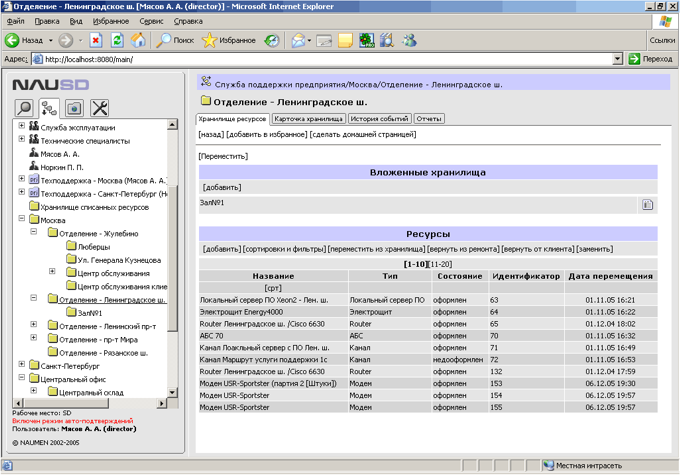Expand Служба эксплуатации tree node
Viewport: 680px width, 475px height.
21,126
